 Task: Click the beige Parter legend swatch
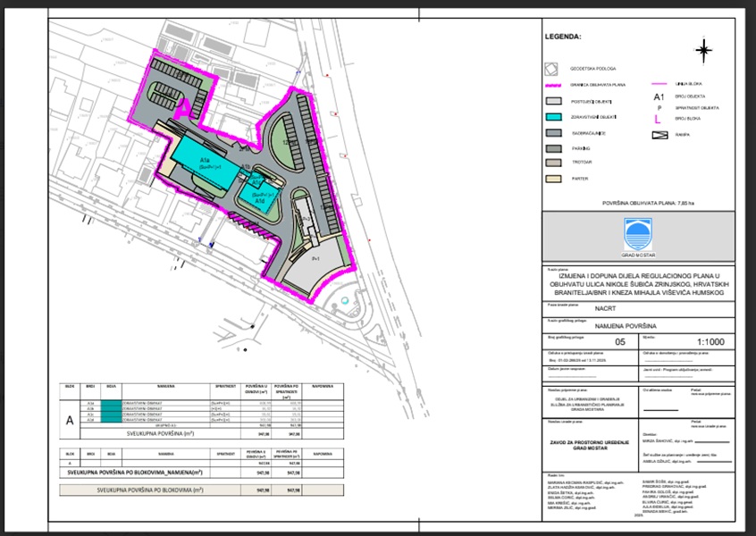tap(553, 180)
